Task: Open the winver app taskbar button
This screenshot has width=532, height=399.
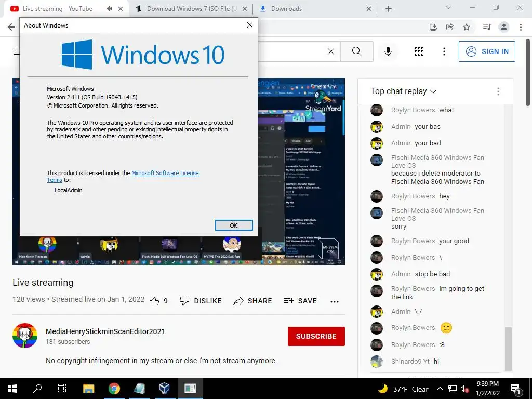Action: coord(190,389)
